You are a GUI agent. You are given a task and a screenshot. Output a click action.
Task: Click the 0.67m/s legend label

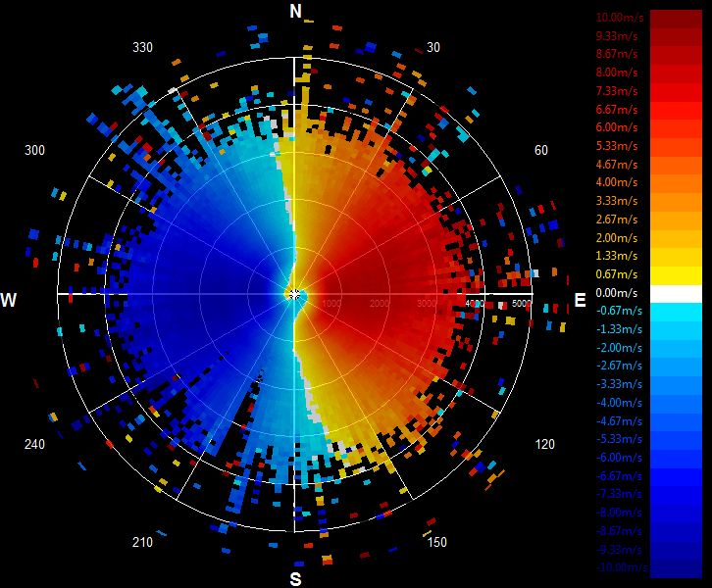pos(617,274)
